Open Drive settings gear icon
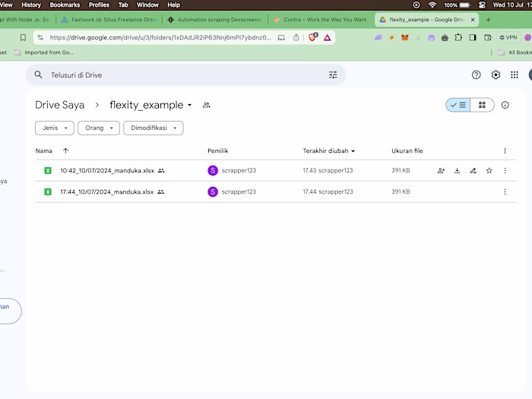 [496, 74]
